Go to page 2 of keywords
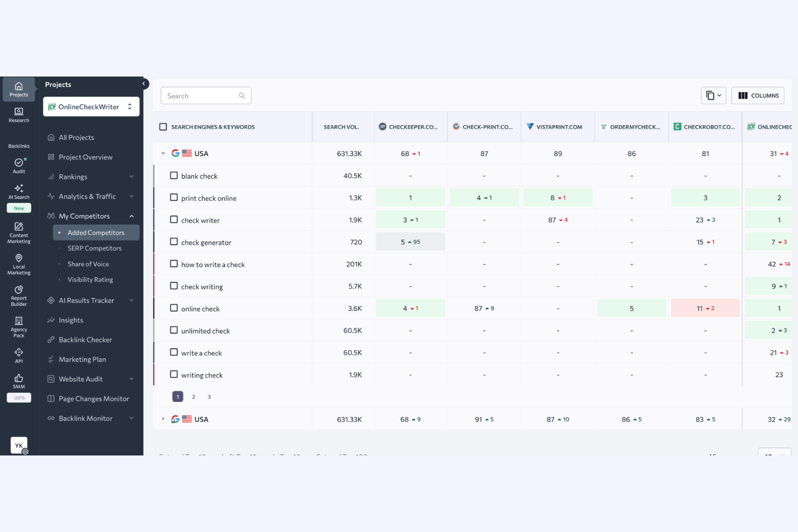 pos(194,397)
